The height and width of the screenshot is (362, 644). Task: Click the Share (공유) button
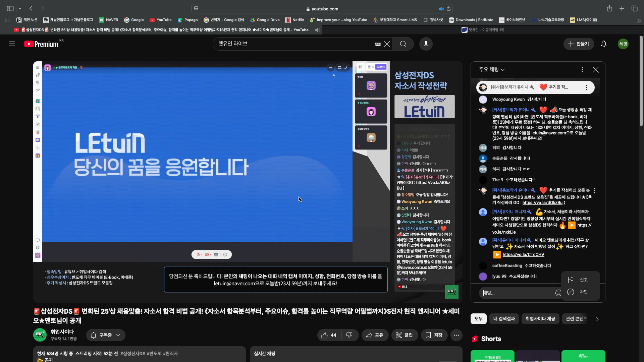(x=375, y=335)
